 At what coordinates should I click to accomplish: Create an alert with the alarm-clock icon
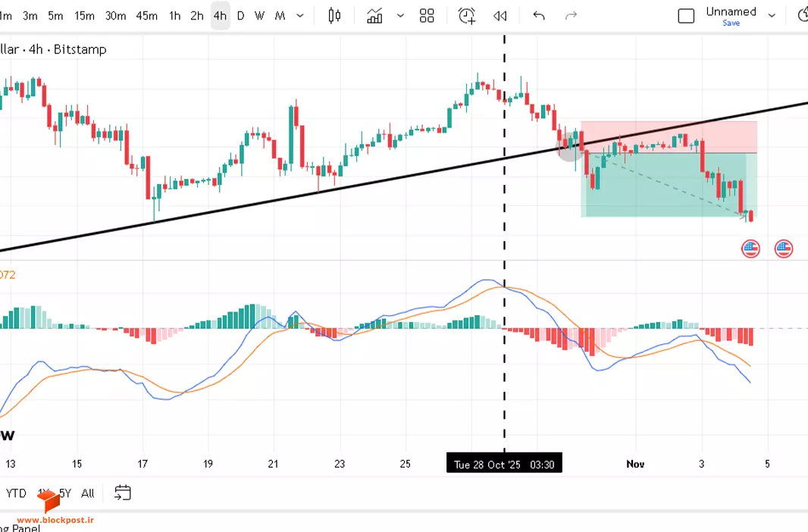467,16
